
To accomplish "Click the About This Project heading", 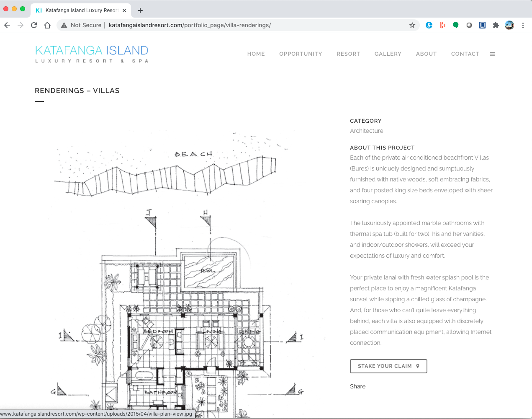I will click(x=382, y=147).
